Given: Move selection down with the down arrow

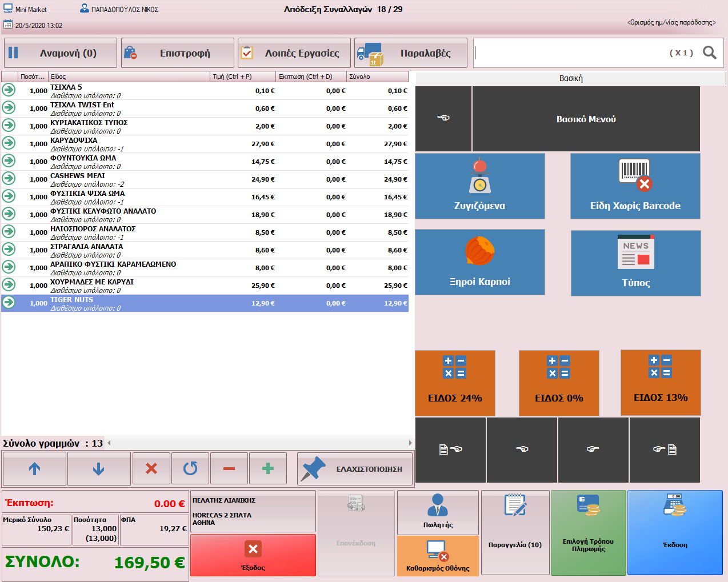Looking at the screenshot, I should pos(98,469).
